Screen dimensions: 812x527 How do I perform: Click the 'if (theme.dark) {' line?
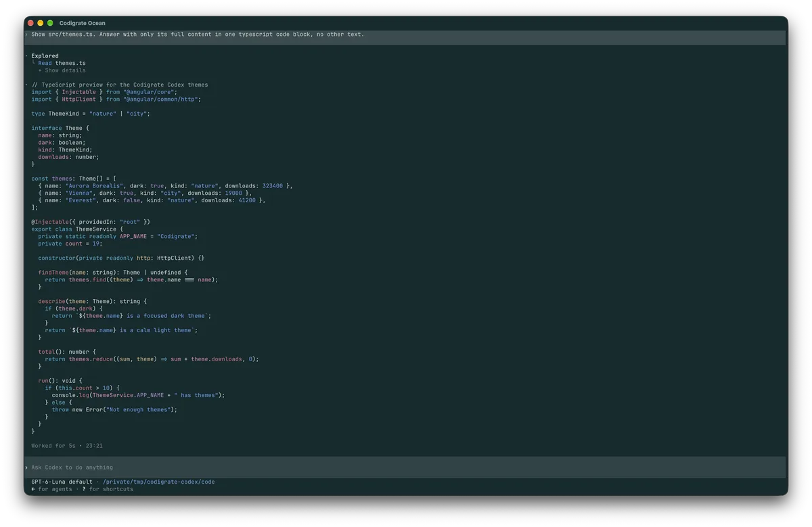click(74, 308)
